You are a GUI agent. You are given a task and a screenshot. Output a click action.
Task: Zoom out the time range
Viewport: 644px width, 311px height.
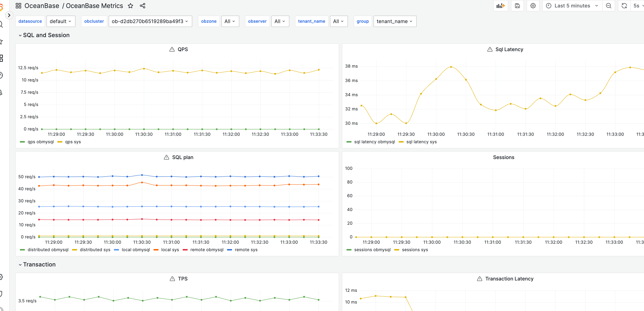(608, 6)
